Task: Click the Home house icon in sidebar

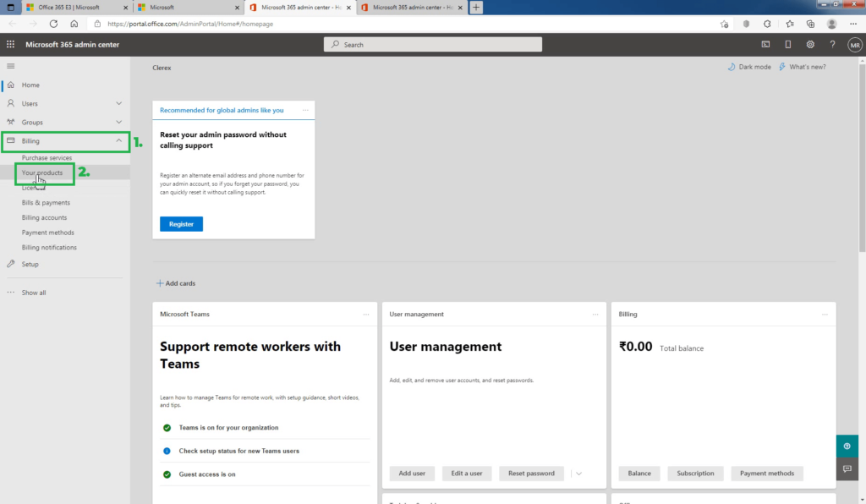Action: pos(10,85)
